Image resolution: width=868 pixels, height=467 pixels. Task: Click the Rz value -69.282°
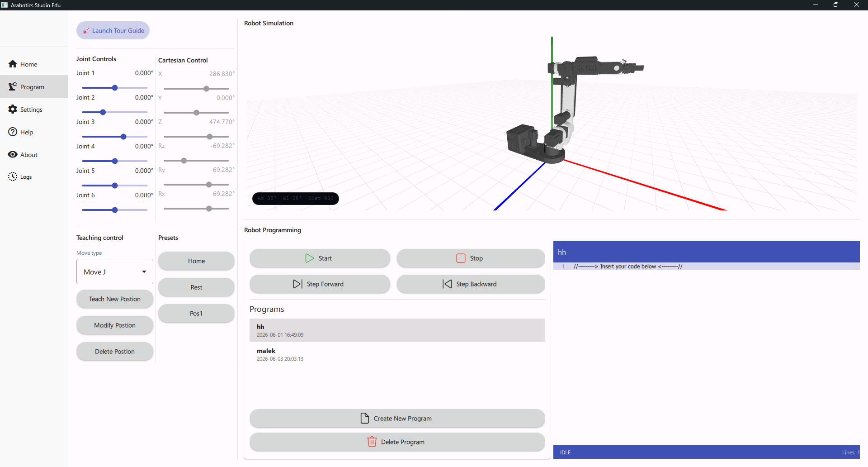point(222,146)
